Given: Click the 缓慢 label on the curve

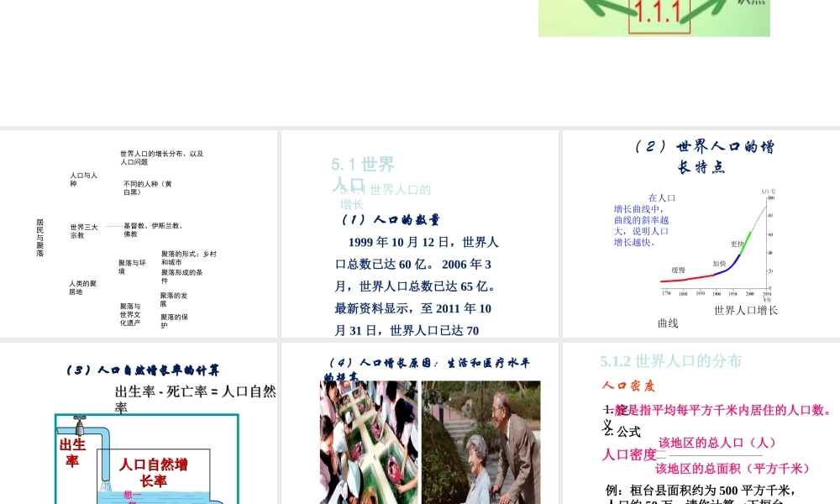Looking at the screenshot, I should (x=678, y=270).
